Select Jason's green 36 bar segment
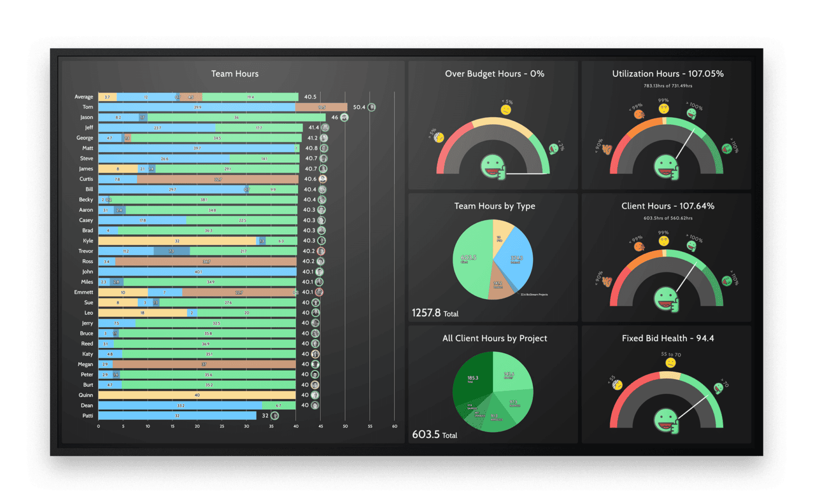The image size is (813, 504). tap(237, 117)
